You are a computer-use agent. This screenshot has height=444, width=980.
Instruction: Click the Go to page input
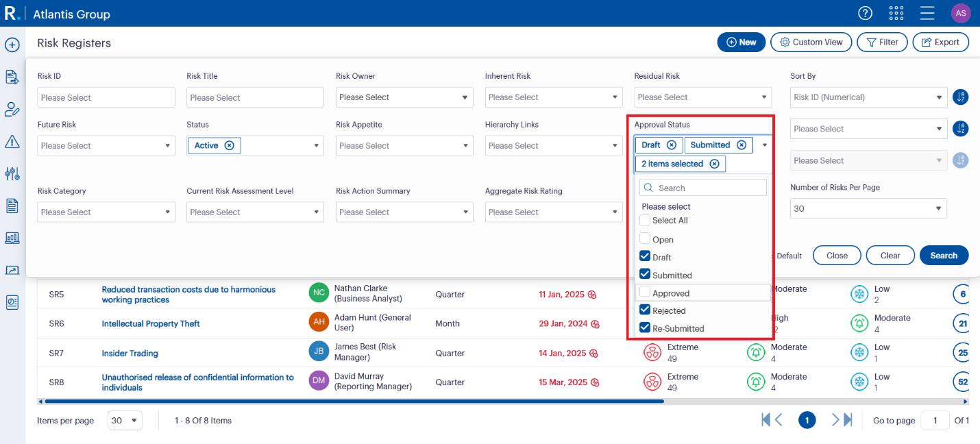(935, 421)
